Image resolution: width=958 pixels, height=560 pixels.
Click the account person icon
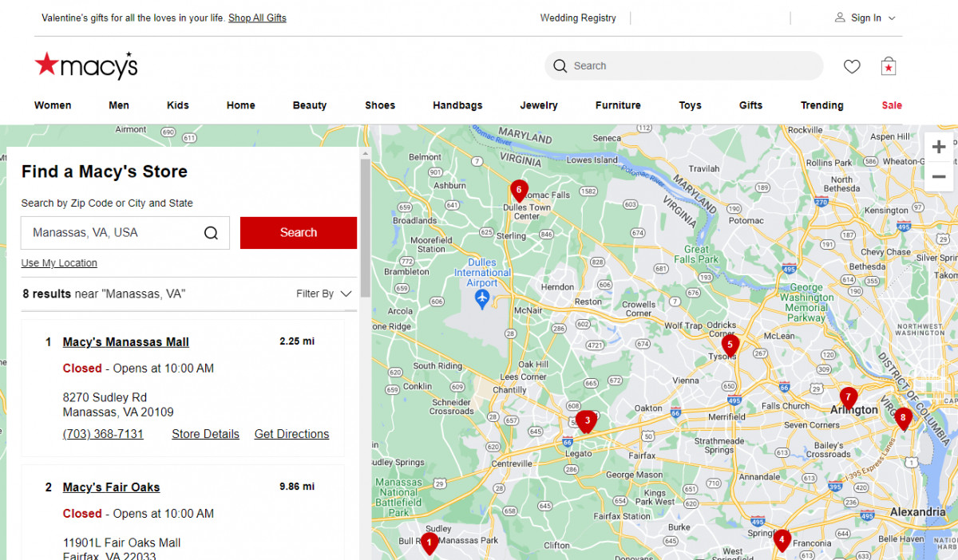pos(840,18)
